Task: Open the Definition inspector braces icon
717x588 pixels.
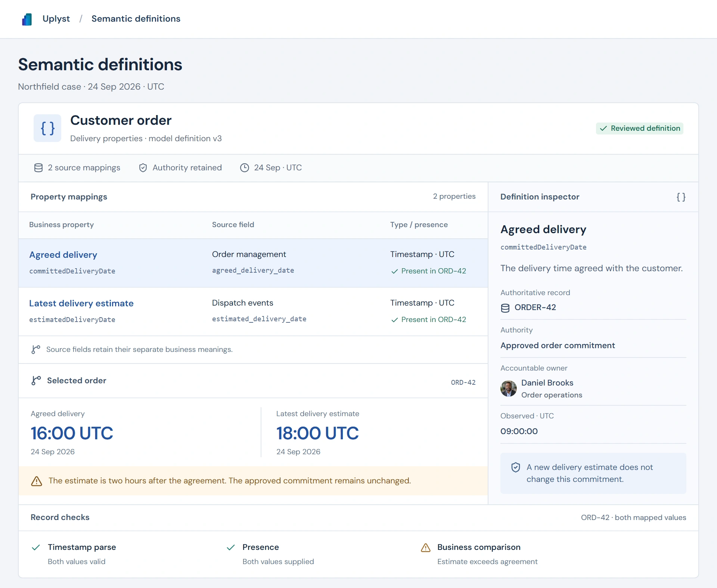Action: pyautogui.click(x=681, y=197)
